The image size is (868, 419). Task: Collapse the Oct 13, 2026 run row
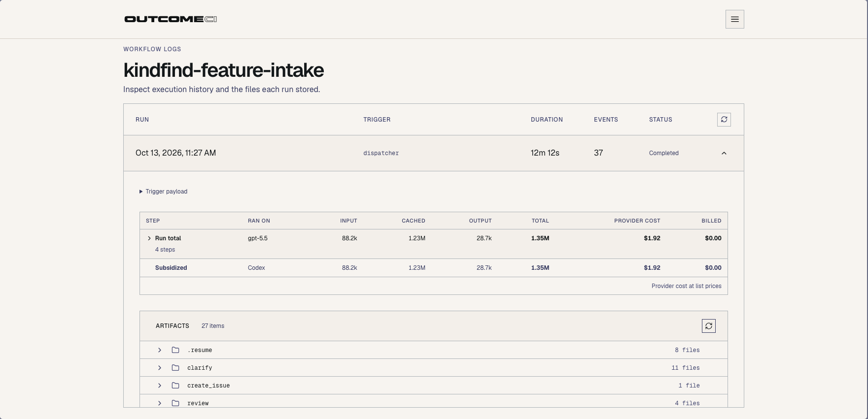click(x=724, y=153)
